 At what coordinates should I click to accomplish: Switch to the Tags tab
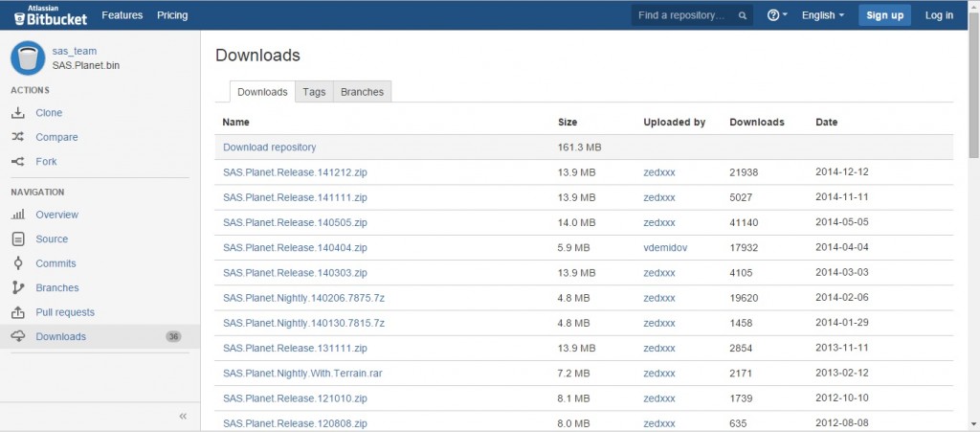click(314, 92)
